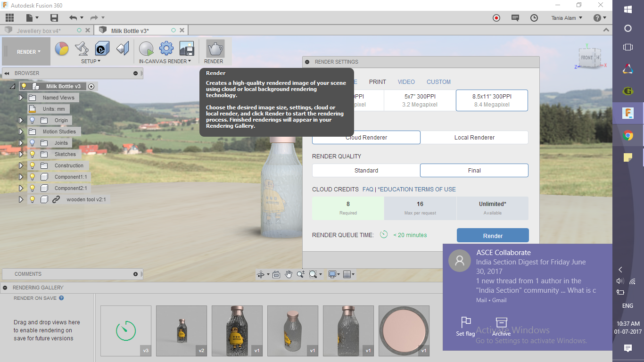Click the Undo arrow
The width and height of the screenshot is (644, 362).
pyautogui.click(x=73, y=18)
